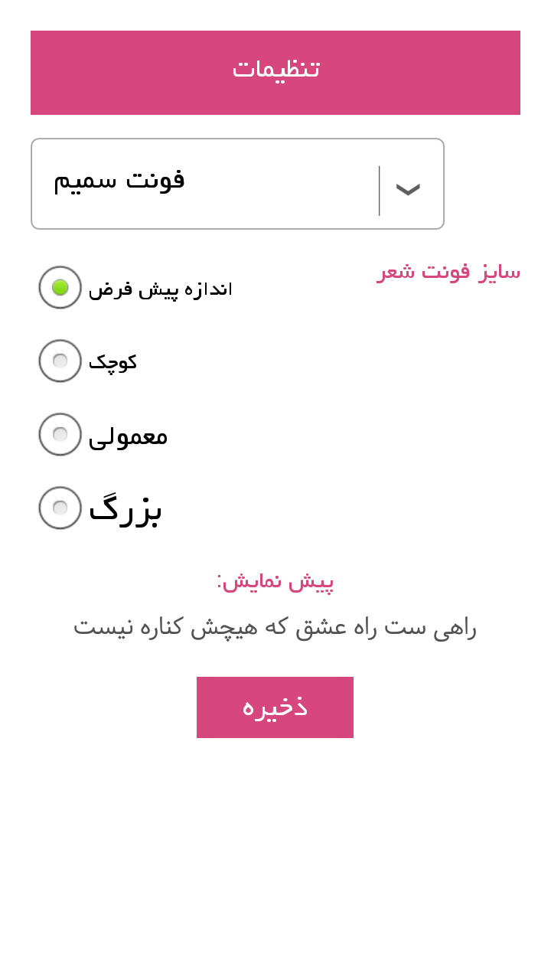551x980 pixels.
Task: Pick the بزرگ font size option
Action: (x=59, y=508)
